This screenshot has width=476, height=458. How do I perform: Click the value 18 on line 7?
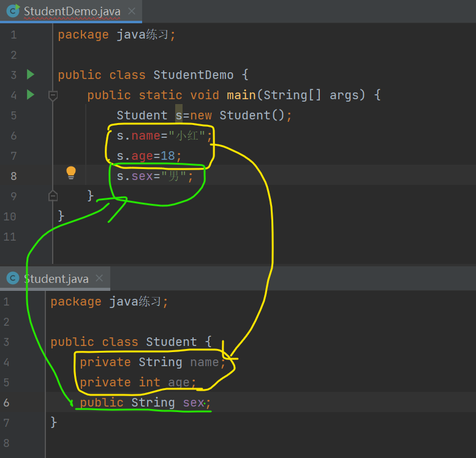point(168,156)
